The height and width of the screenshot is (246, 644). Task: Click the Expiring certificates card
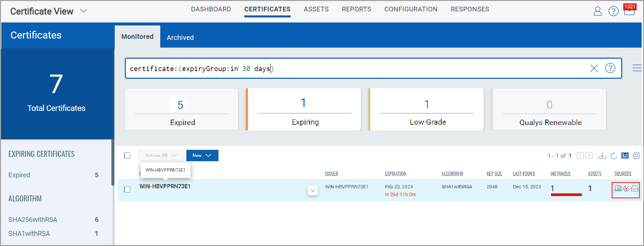pos(304,109)
